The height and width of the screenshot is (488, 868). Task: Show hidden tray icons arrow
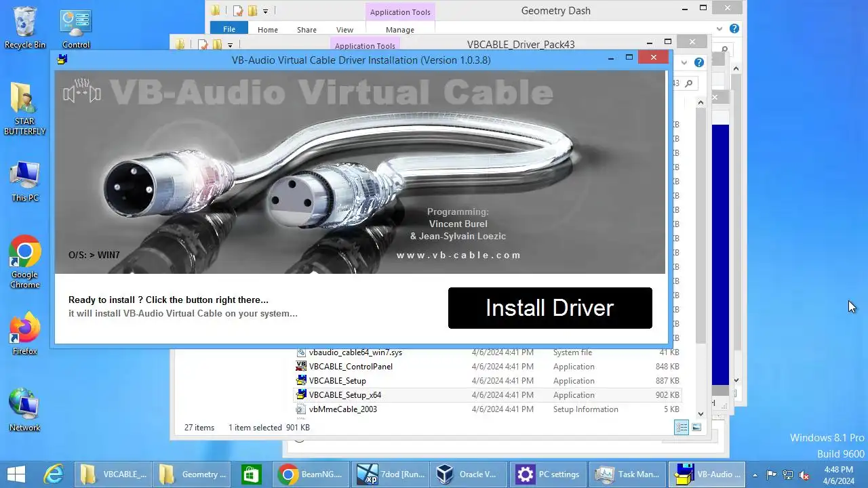point(756,475)
